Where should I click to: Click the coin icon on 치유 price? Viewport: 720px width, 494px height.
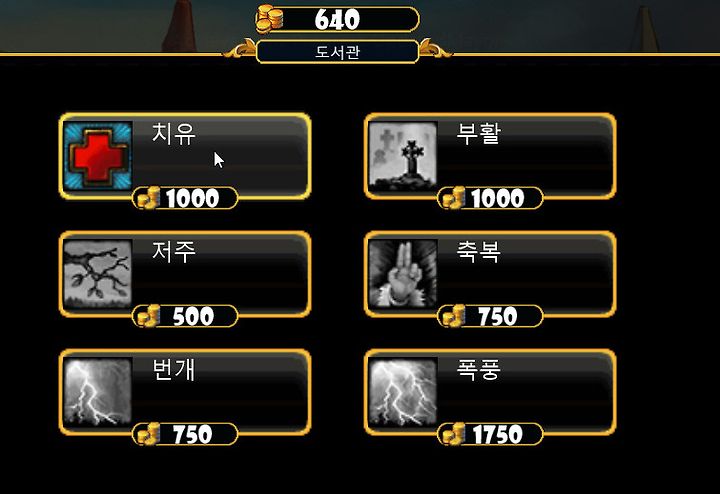(149, 198)
